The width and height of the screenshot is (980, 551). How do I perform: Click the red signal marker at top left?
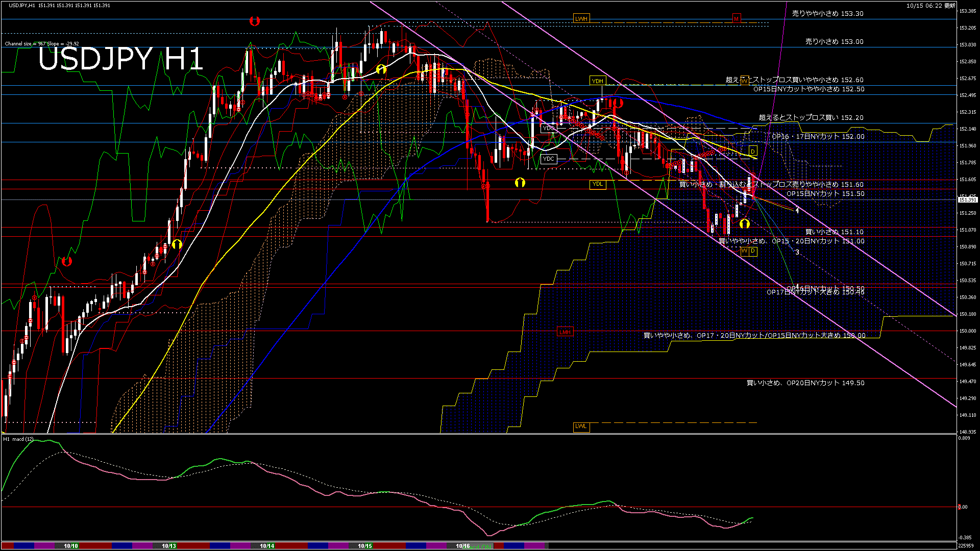coord(255,21)
